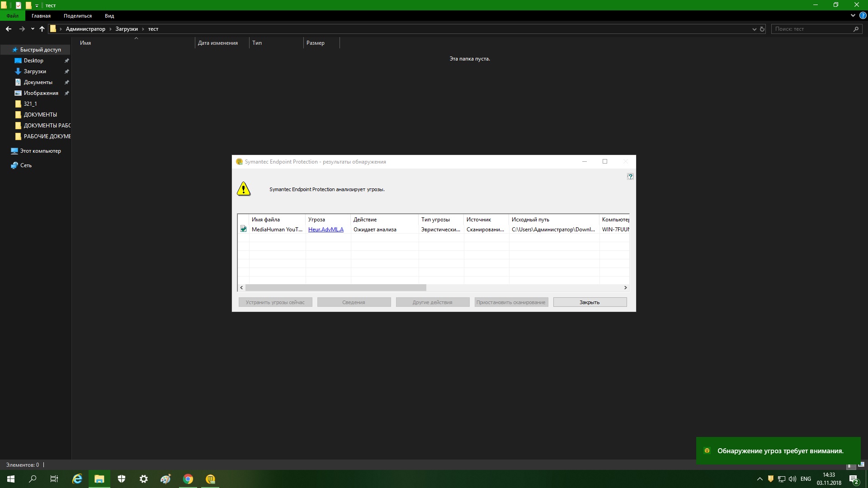Open Action Center notifications icon
This screenshot has height=488, width=868.
pyautogui.click(x=854, y=479)
